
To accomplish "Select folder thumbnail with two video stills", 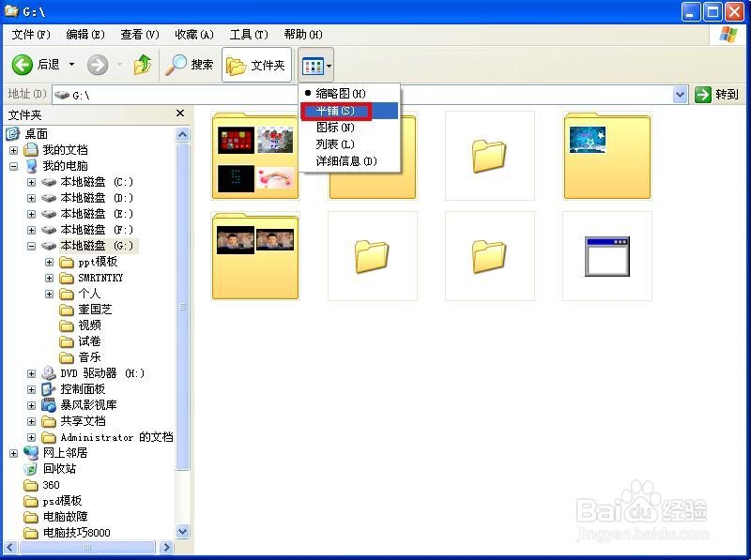I will click(x=255, y=256).
